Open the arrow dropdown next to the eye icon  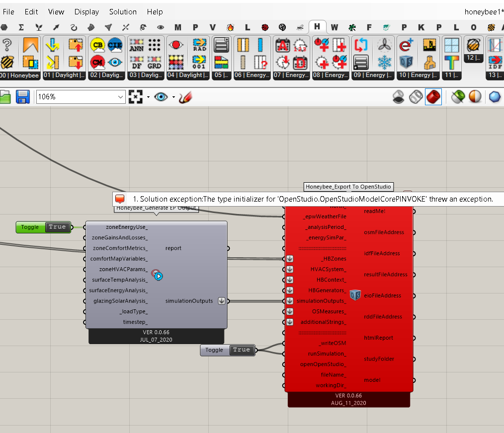pos(173,97)
